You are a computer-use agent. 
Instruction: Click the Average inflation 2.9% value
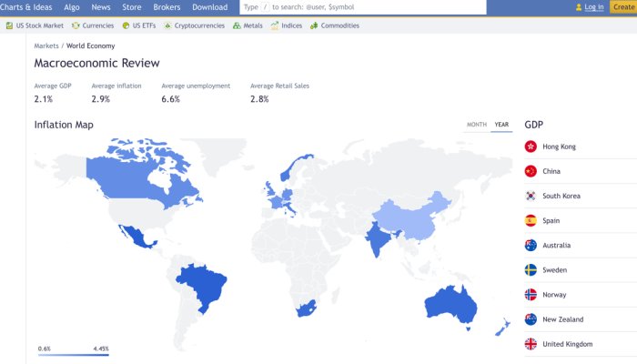click(x=101, y=99)
